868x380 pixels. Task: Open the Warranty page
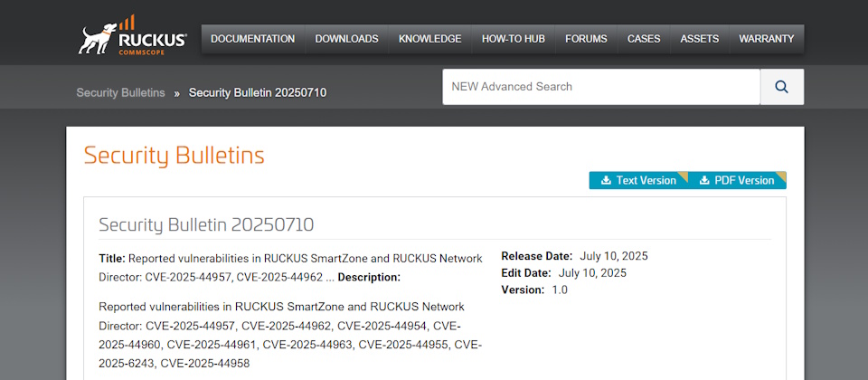766,39
